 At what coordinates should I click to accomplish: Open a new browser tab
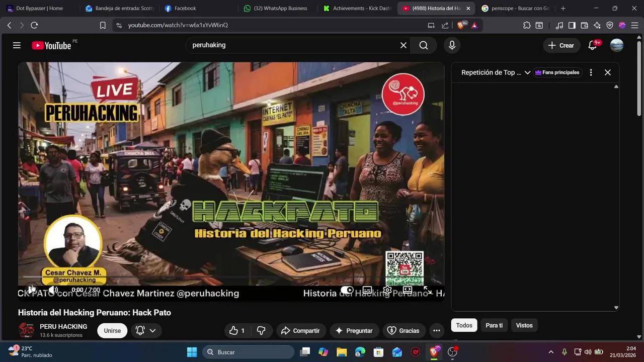pos(563,9)
